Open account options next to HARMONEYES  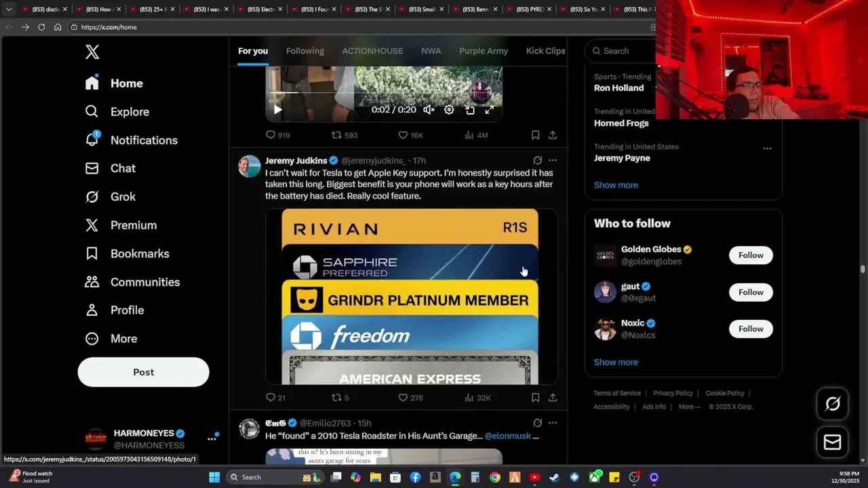point(212,439)
